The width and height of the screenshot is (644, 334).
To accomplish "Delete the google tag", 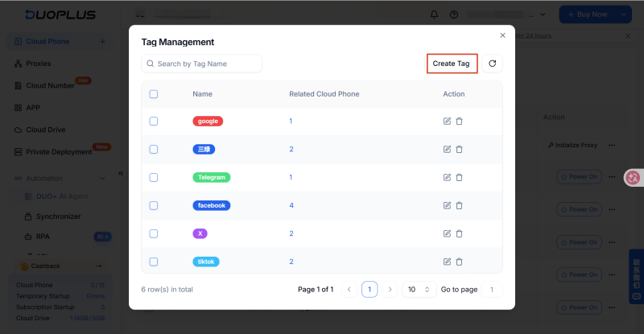I will click(x=459, y=122).
